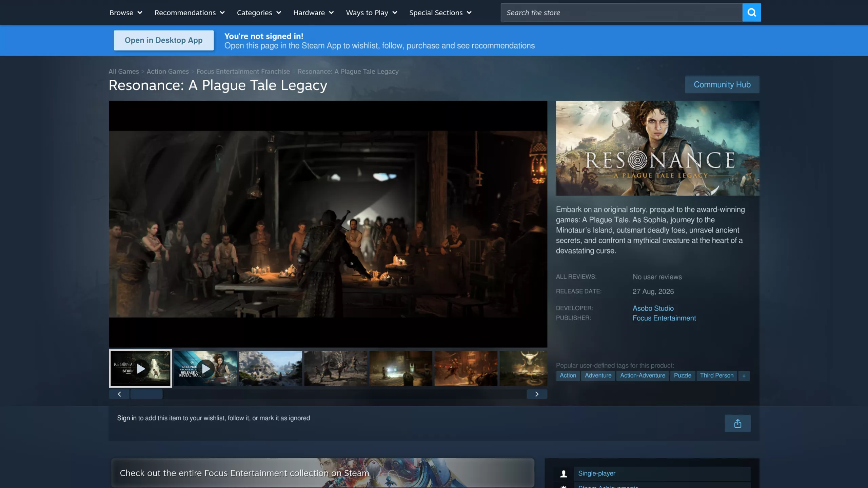Click the Single-player person icon
This screenshot has width=868, height=488.
click(x=564, y=474)
